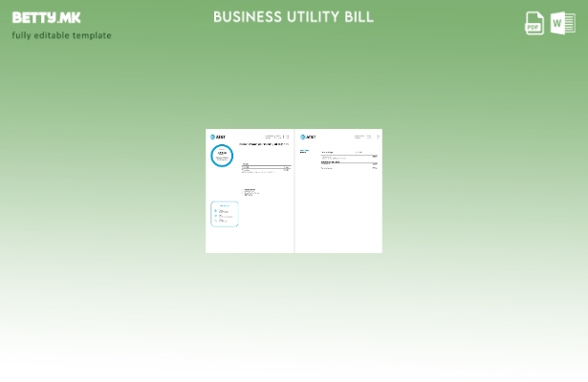Open the second bill page thumbnail
This screenshot has height=382, width=588.
pos(338,191)
